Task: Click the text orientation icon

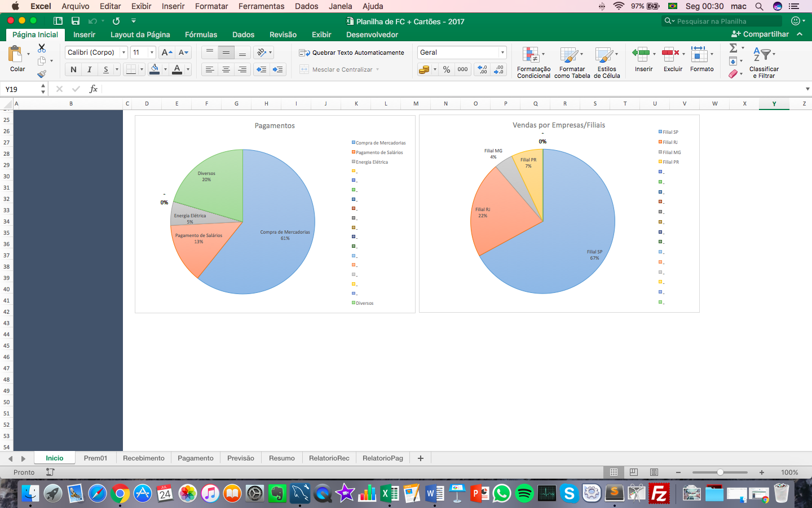Action: 261,52
